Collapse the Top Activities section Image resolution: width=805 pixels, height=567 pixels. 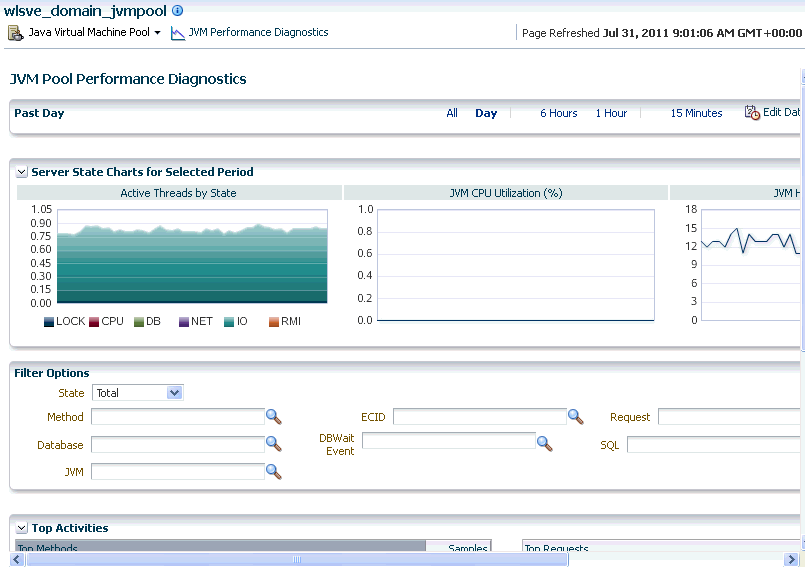pos(22,528)
